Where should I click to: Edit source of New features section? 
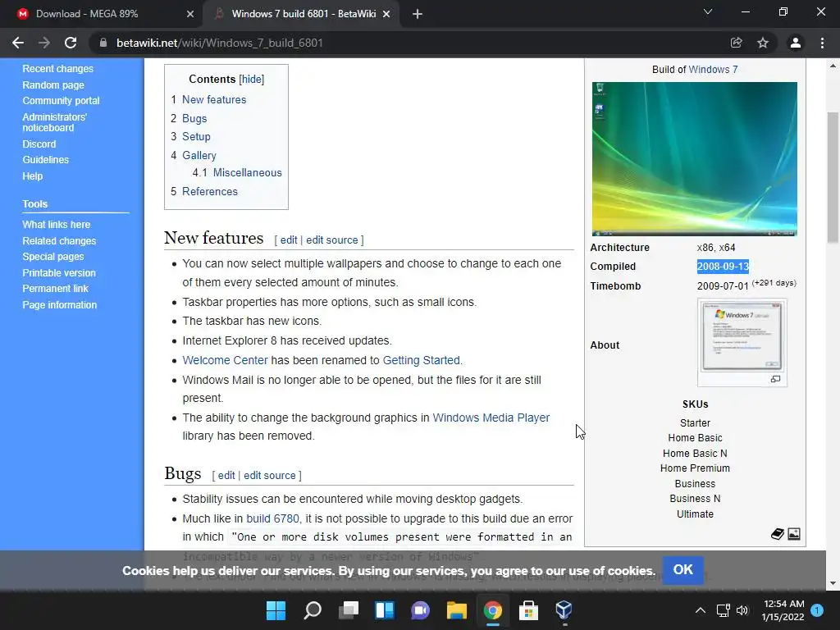[331, 240]
